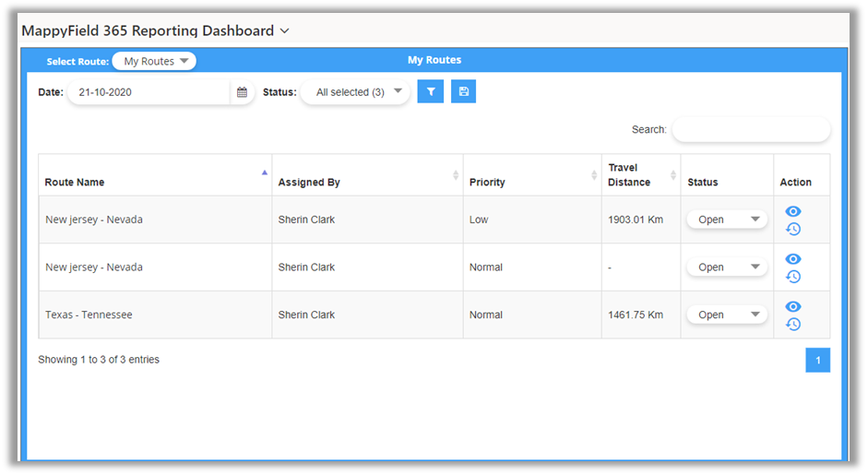This screenshot has width=868, height=475.
Task: Open history for Normal priority New jersey route
Action: click(x=793, y=277)
